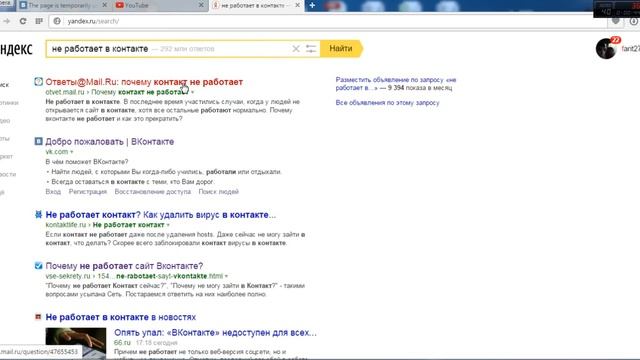Screen dimensions: 640x360
Task: Click the Найти search button
Action: click(341, 49)
